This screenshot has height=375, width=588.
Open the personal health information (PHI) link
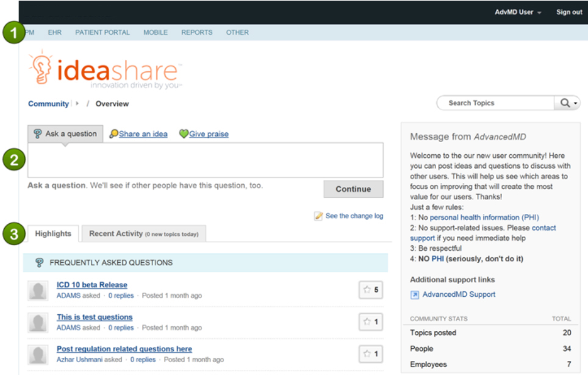484,218
